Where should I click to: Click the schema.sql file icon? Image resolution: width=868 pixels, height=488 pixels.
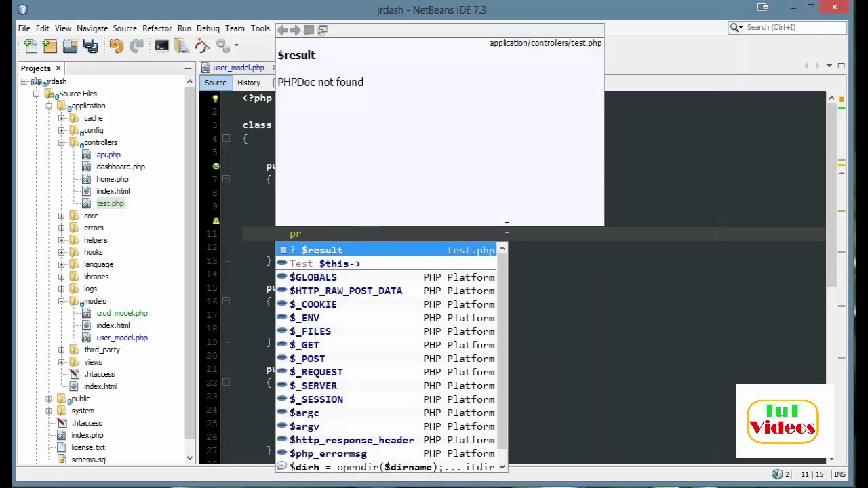click(x=62, y=460)
